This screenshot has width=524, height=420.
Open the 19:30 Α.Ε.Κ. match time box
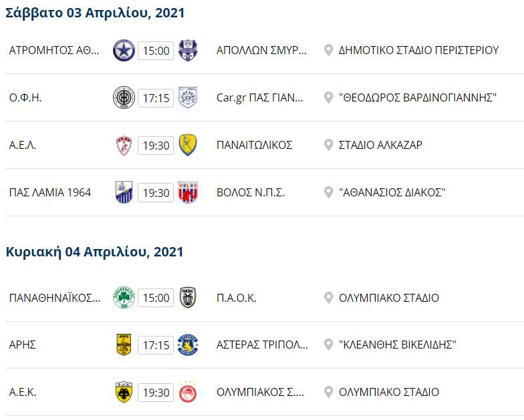tap(156, 392)
